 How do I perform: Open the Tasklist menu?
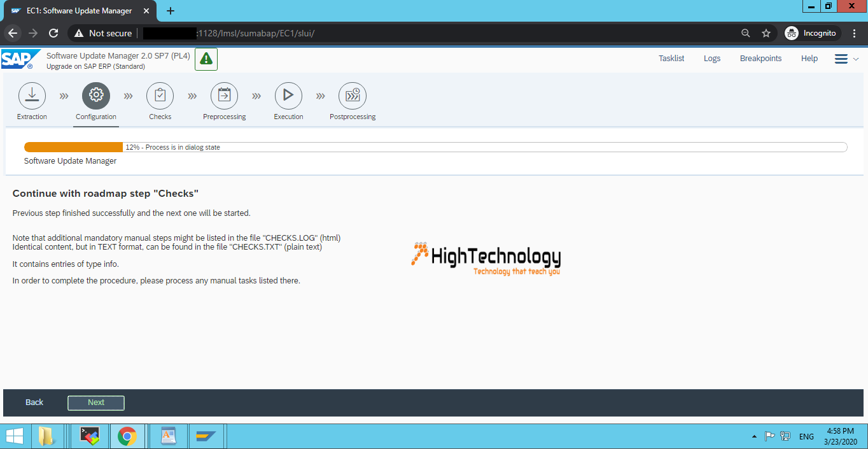click(x=671, y=59)
